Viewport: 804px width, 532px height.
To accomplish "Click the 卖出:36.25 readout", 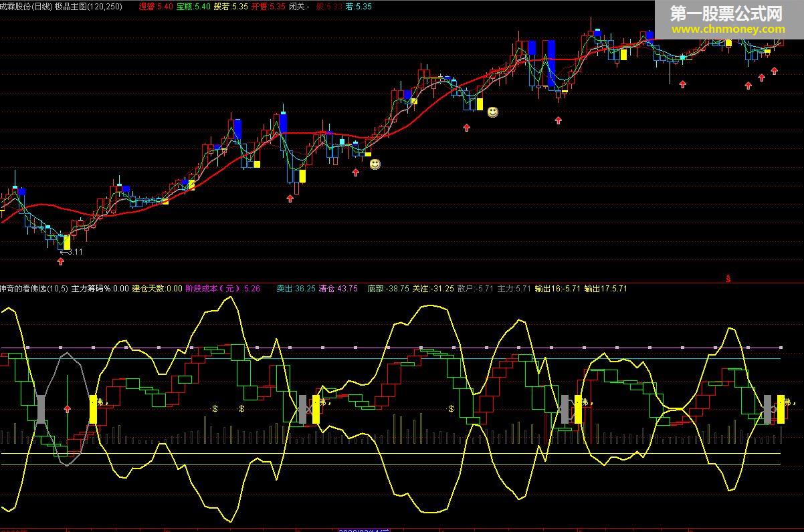I will tap(296, 289).
